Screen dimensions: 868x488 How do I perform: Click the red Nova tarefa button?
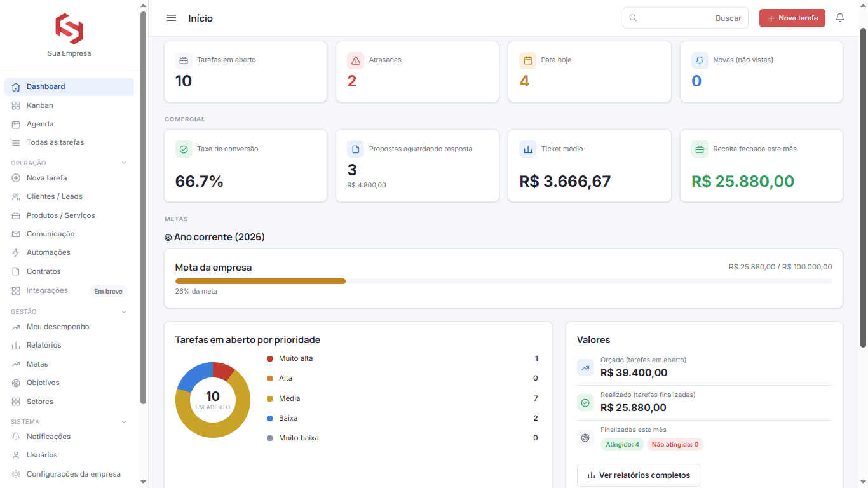792,18
